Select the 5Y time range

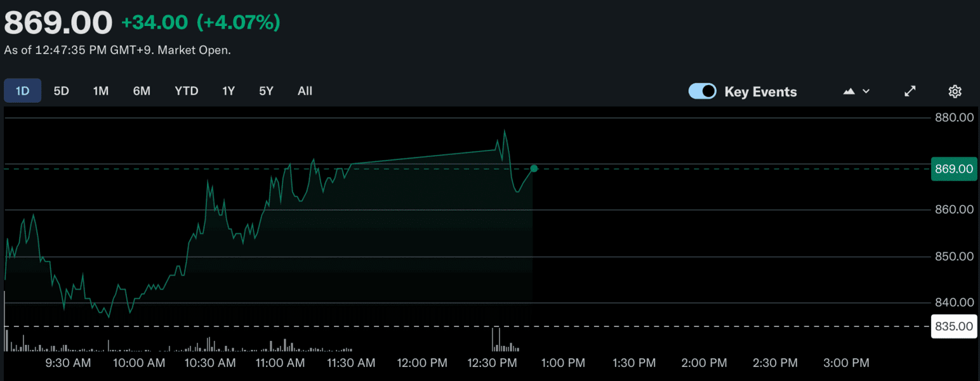[266, 91]
